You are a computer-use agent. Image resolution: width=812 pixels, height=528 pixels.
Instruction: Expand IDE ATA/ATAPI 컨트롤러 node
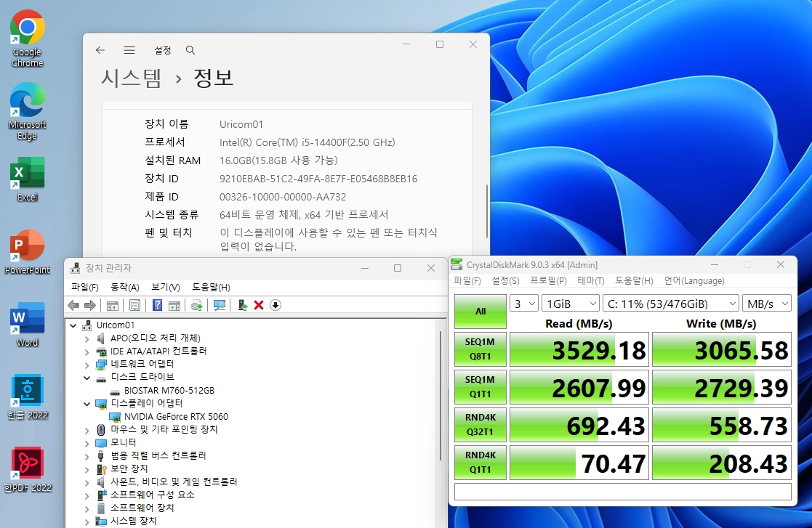(x=87, y=352)
